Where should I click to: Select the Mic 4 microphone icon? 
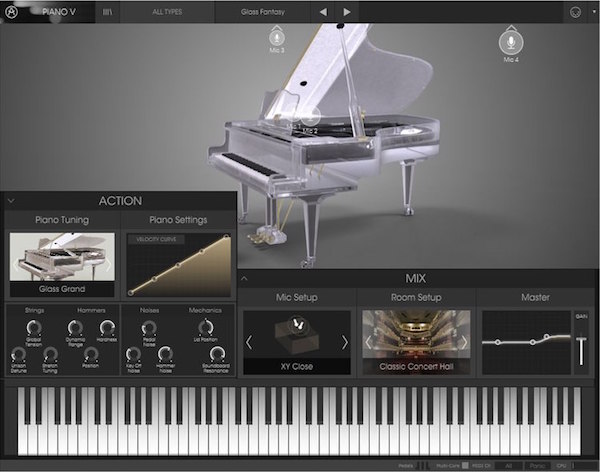tap(511, 42)
